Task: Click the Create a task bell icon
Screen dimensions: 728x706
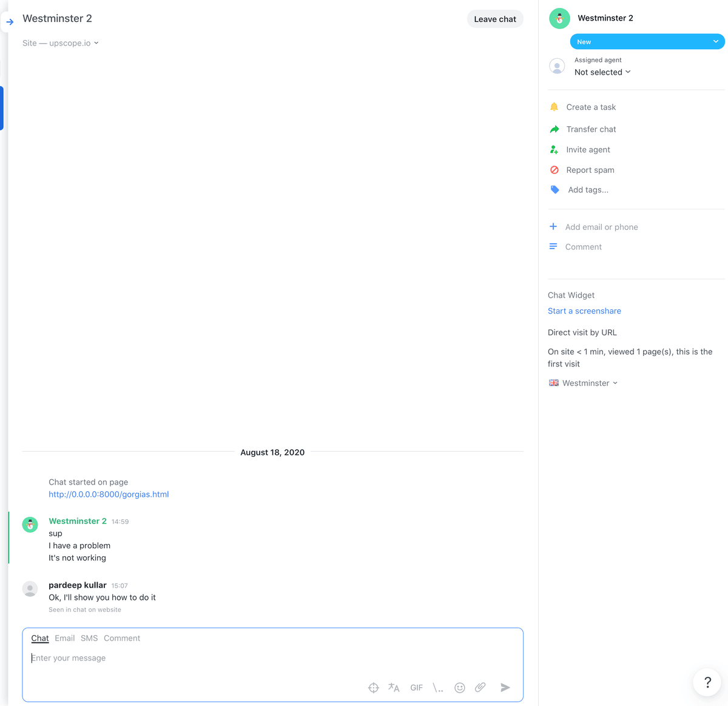Action: coord(554,107)
